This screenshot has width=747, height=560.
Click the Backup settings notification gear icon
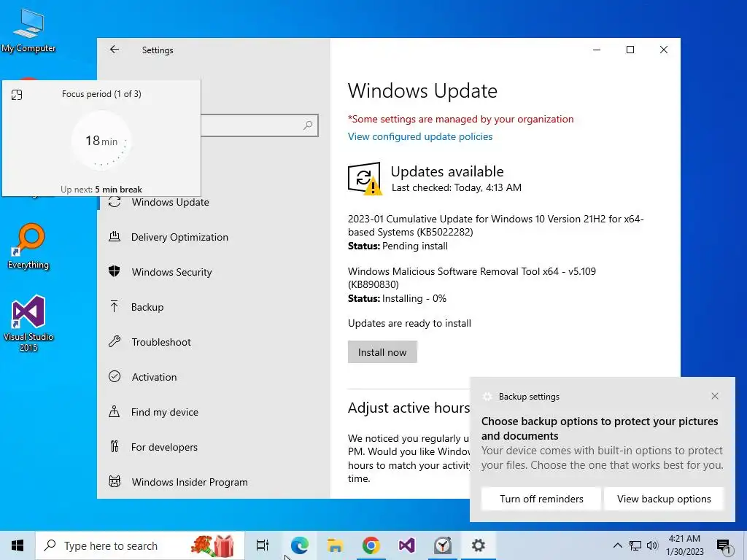pyautogui.click(x=487, y=396)
